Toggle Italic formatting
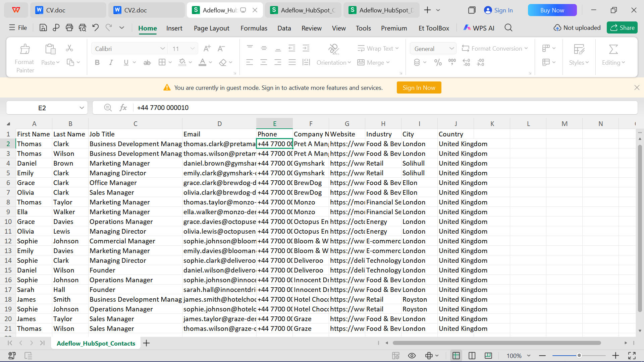 pyautogui.click(x=111, y=63)
